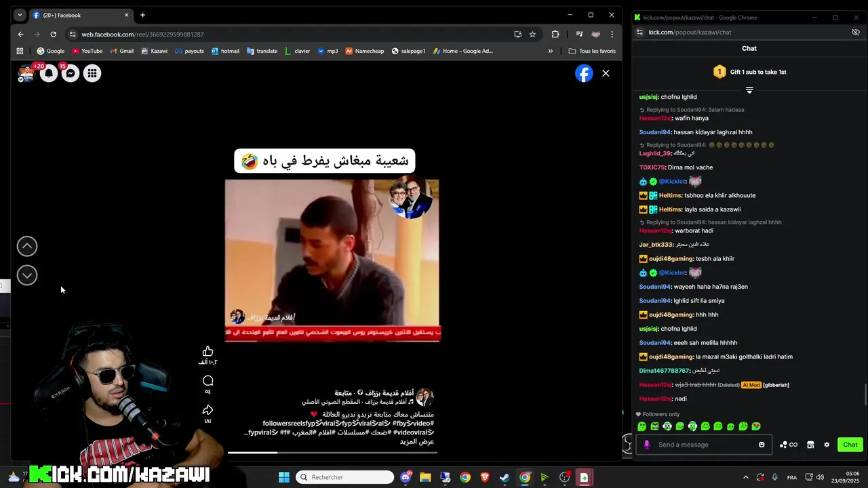Open a new tab with the plus button
Screen dimensions: 868x488
[x=142, y=15]
